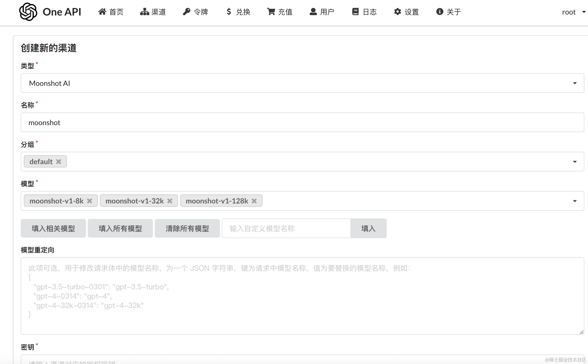Click the sitemap icon beside 渠道
Image resolution: width=588 pixels, height=364 pixels.
(x=144, y=12)
